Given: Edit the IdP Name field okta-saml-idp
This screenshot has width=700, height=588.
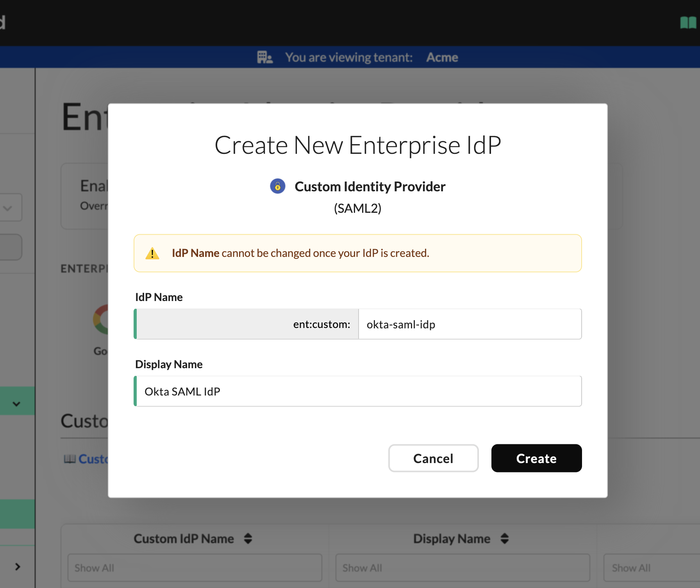Looking at the screenshot, I should pyautogui.click(x=470, y=324).
